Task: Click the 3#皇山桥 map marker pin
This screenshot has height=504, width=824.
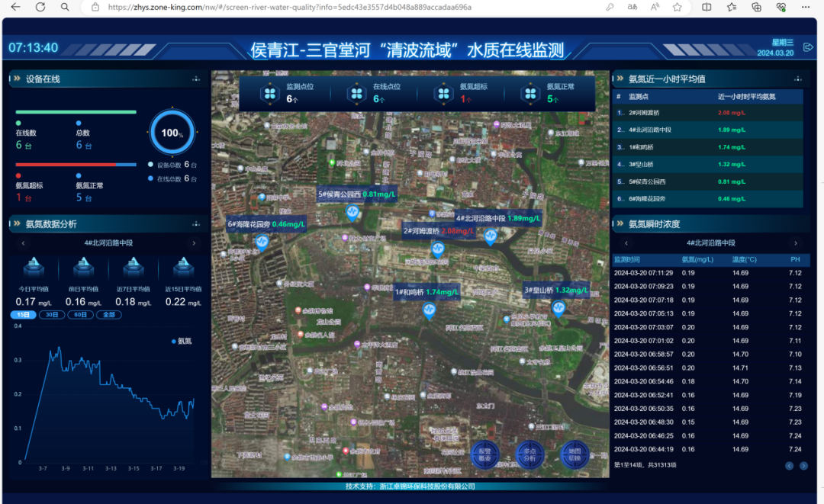Action: click(558, 308)
